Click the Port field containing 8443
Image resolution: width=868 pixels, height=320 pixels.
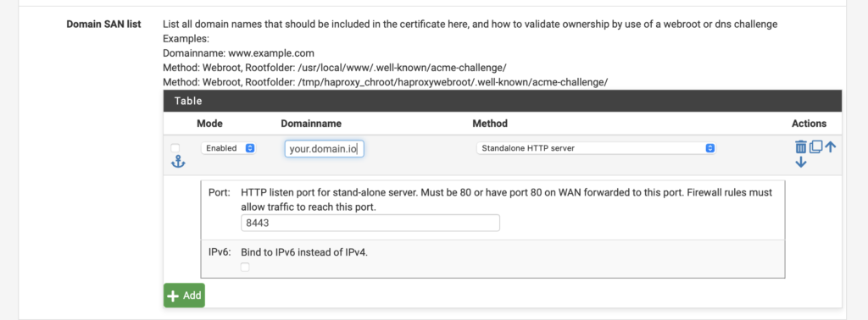click(x=370, y=223)
